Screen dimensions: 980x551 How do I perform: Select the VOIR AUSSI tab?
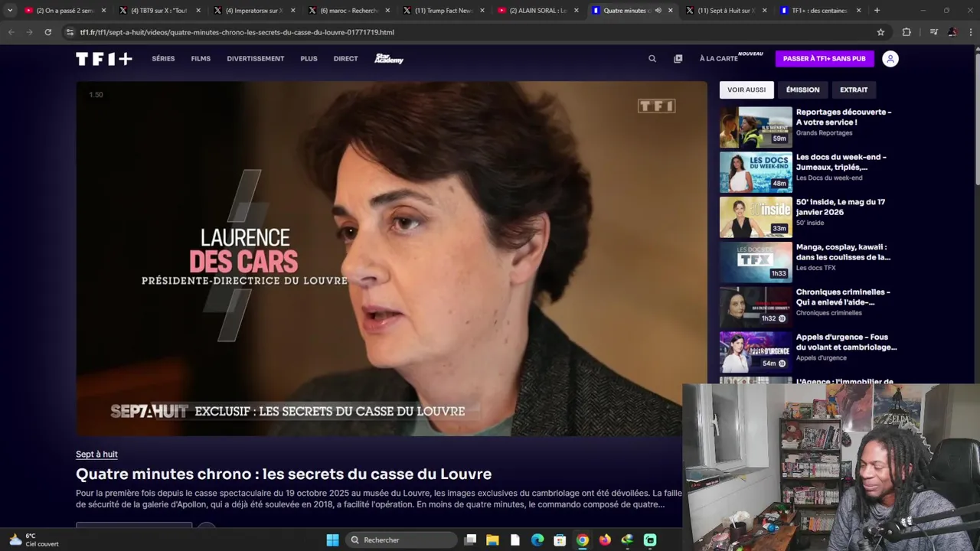coord(746,90)
